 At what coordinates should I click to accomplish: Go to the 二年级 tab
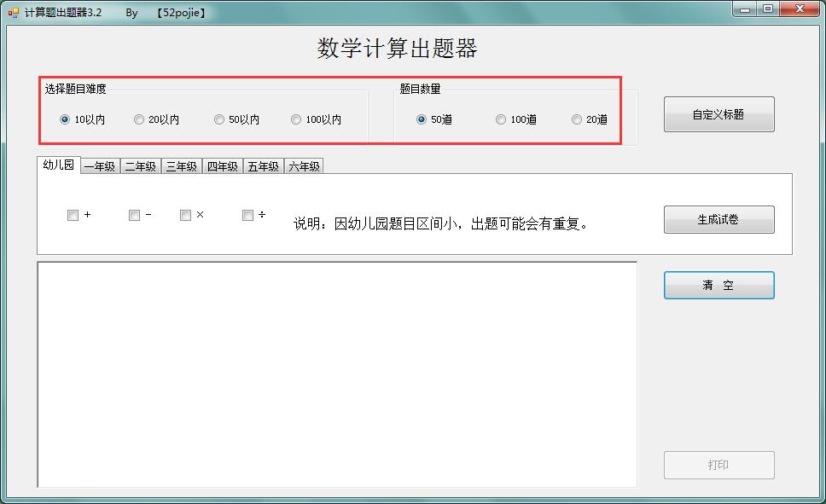coord(141,166)
